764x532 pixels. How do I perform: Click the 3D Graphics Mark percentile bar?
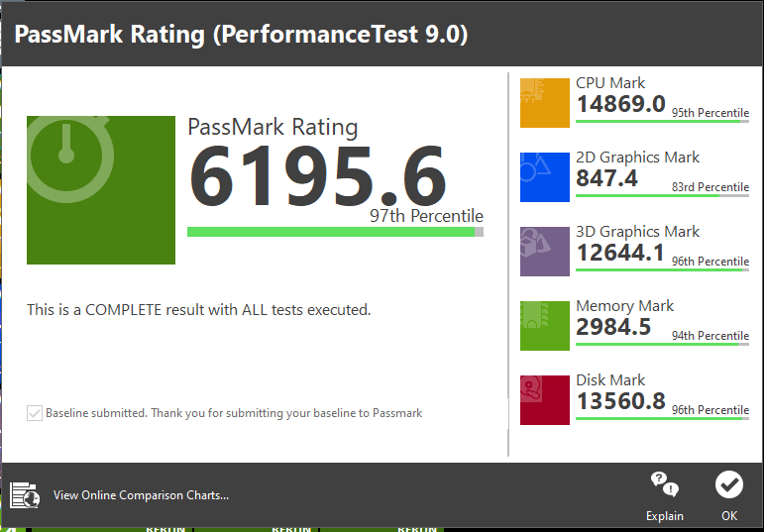tap(662, 269)
